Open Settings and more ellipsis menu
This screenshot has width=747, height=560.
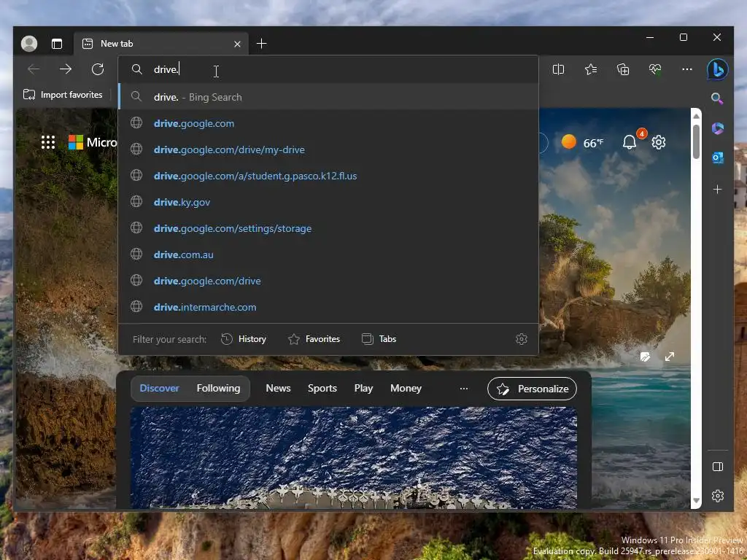[x=687, y=69]
